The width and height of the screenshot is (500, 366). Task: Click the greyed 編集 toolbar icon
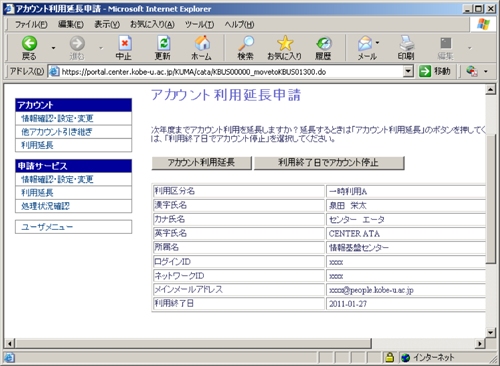[446, 43]
